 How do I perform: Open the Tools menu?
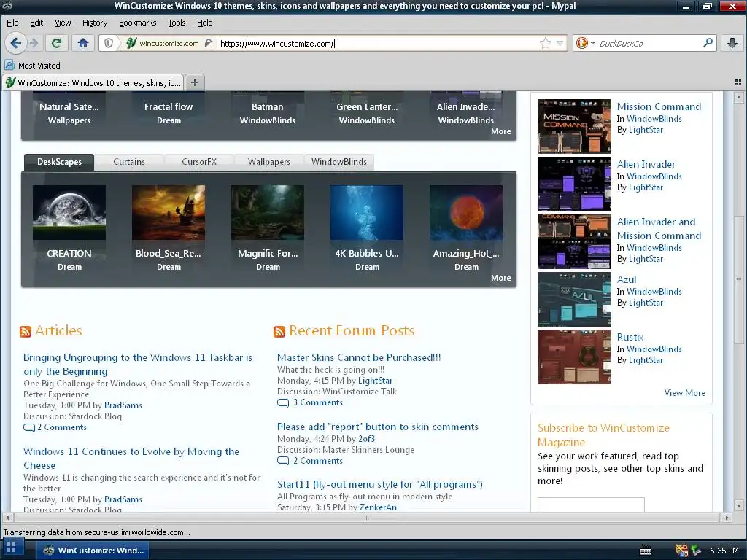click(x=177, y=23)
